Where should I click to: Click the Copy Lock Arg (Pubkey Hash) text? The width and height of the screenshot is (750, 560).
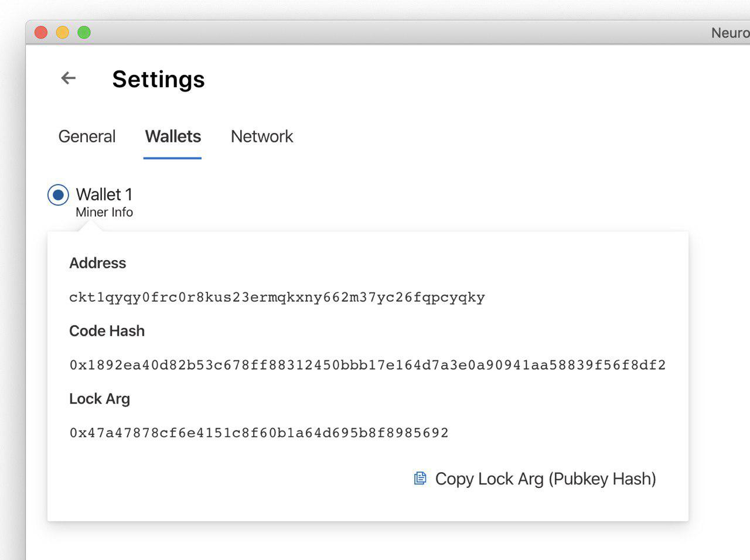545,479
